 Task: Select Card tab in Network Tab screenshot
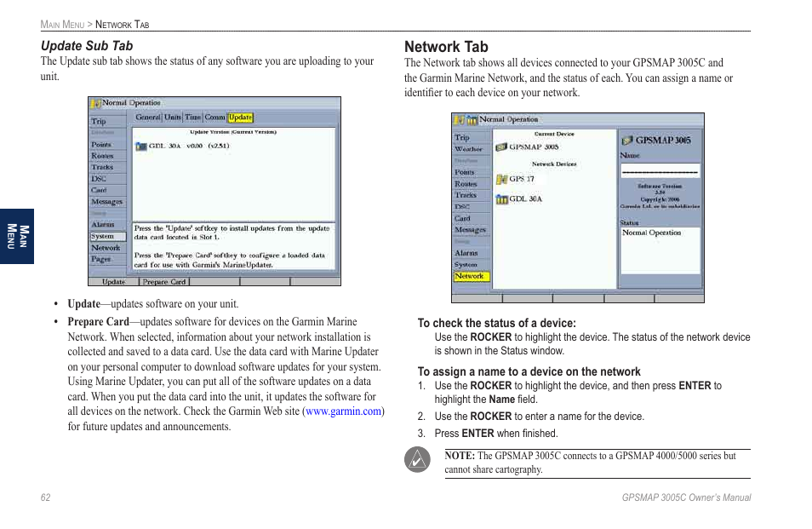[472, 218]
